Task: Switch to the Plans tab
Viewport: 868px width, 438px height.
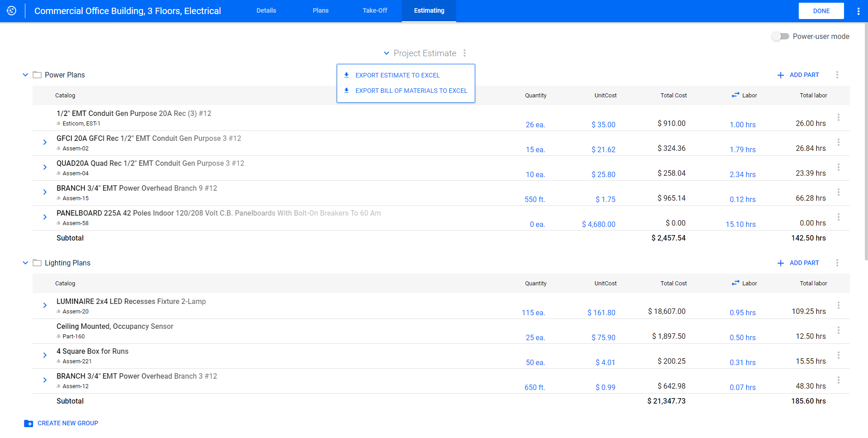Action: click(x=320, y=11)
